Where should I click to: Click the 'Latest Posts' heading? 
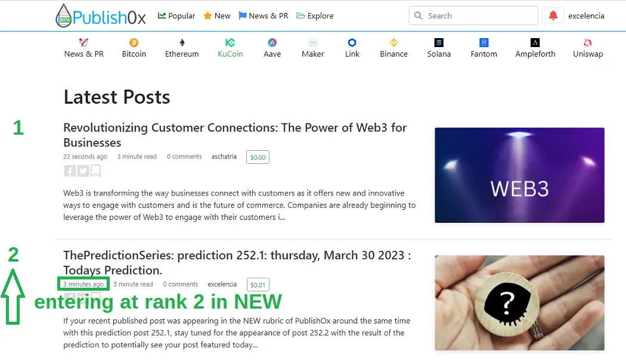117,97
